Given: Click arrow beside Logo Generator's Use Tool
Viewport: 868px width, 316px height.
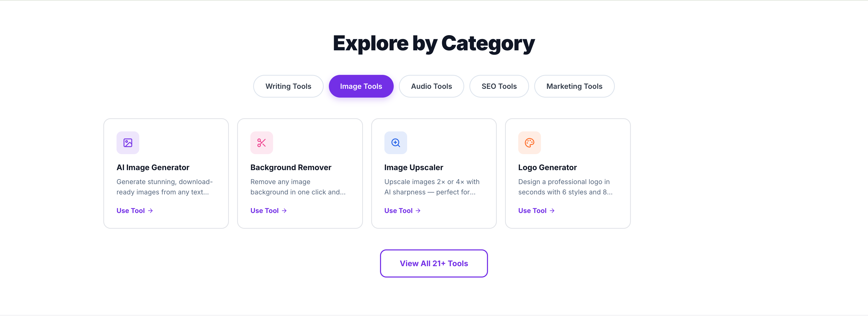Looking at the screenshot, I should (x=552, y=211).
